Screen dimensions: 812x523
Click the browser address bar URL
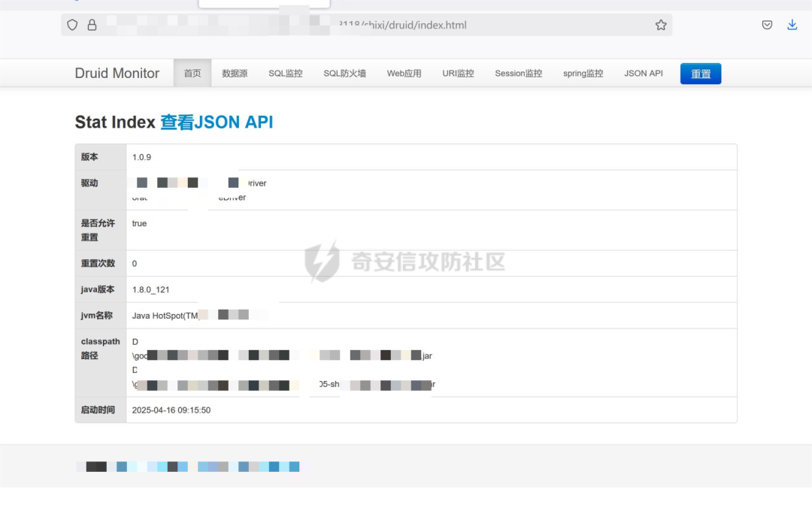point(366,25)
